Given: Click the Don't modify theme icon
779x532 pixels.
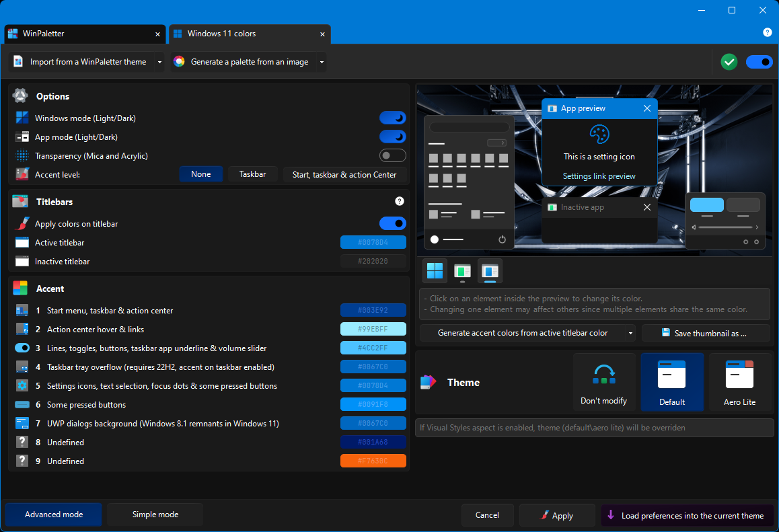Looking at the screenshot, I should (603, 374).
